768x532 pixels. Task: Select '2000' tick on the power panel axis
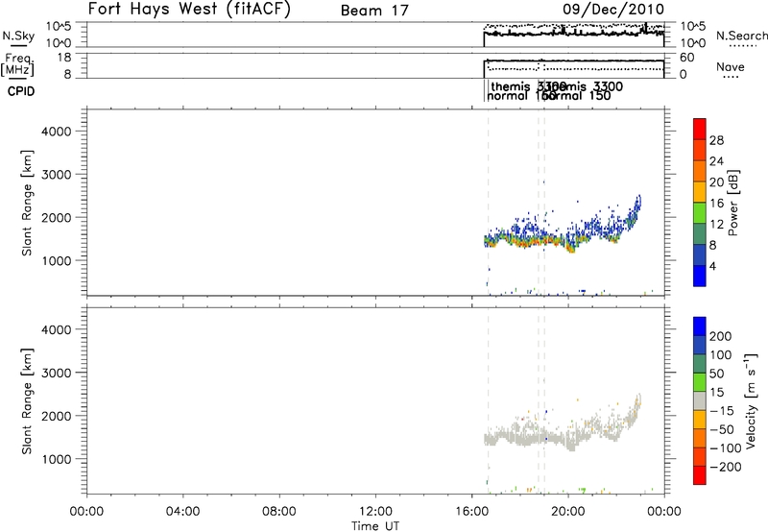[56, 217]
